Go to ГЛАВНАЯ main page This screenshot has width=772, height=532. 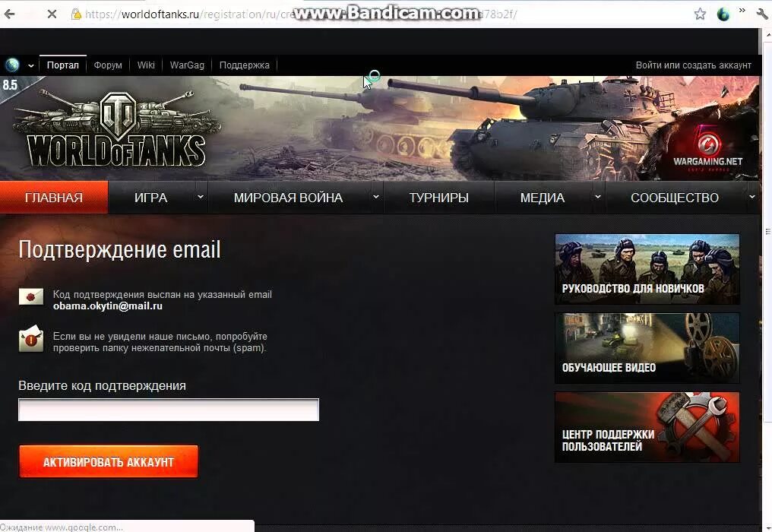54,198
